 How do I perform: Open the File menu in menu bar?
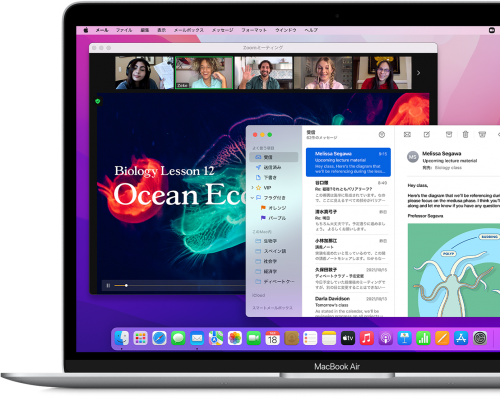click(x=124, y=30)
